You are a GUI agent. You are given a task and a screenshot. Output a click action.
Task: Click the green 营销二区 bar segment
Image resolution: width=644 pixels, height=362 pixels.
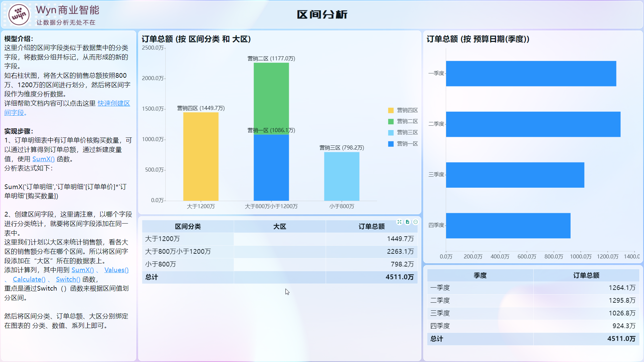[x=271, y=97]
